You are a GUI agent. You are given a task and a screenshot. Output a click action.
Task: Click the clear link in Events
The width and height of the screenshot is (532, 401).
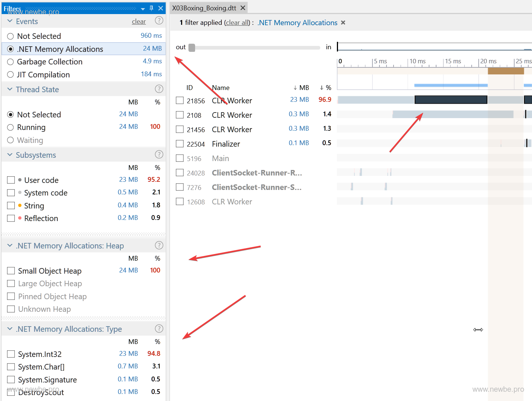[x=139, y=21]
